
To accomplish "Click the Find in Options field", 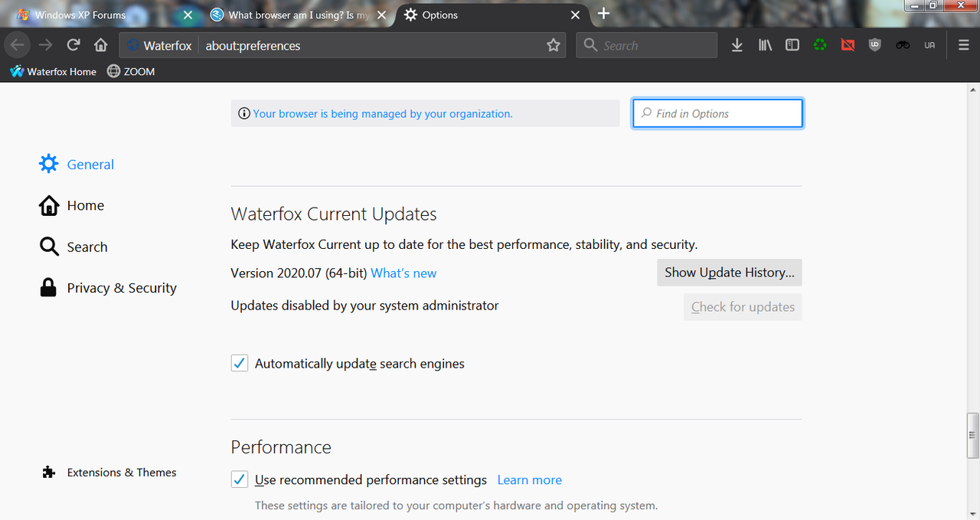I will point(717,113).
